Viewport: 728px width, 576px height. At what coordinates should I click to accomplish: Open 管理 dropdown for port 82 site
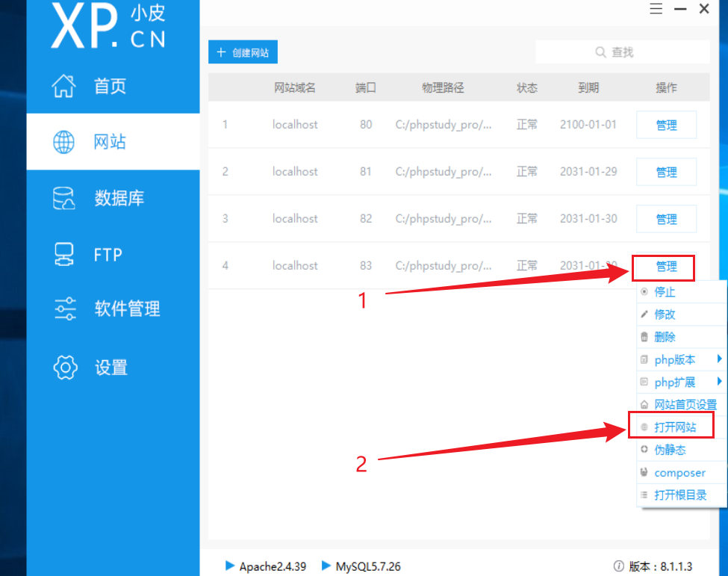point(666,219)
